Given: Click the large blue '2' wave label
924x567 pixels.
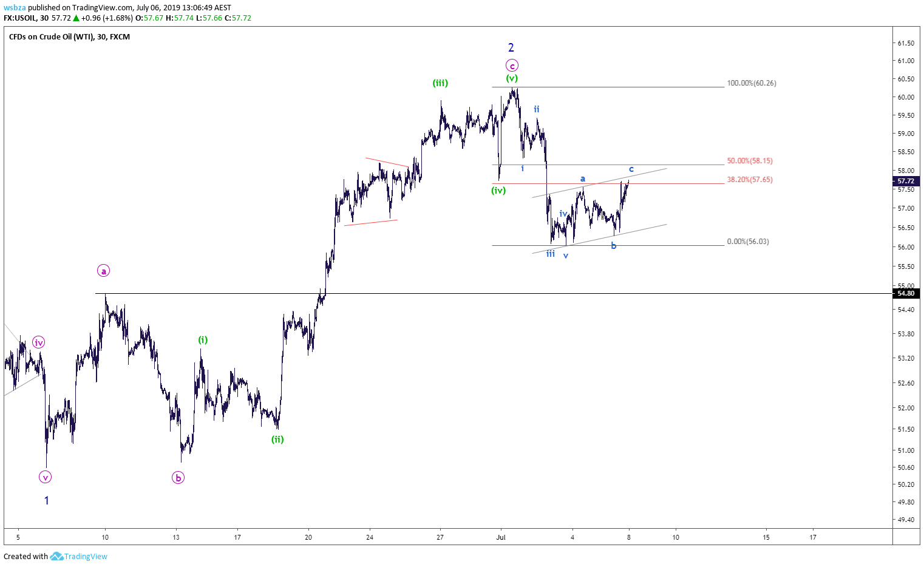Looking at the screenshot, I should (511, 47).
